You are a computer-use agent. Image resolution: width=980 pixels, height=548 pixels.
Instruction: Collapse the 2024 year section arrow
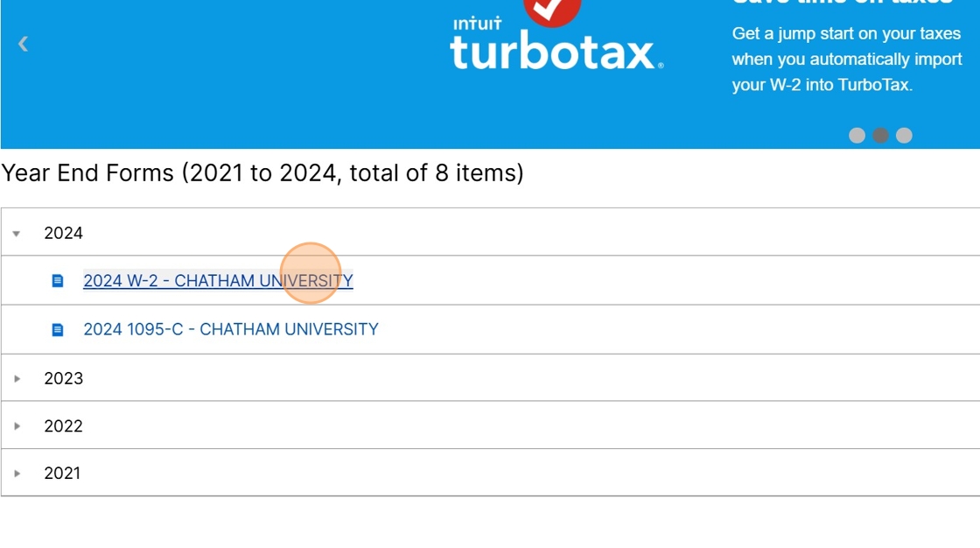click(x=17, y=234)
